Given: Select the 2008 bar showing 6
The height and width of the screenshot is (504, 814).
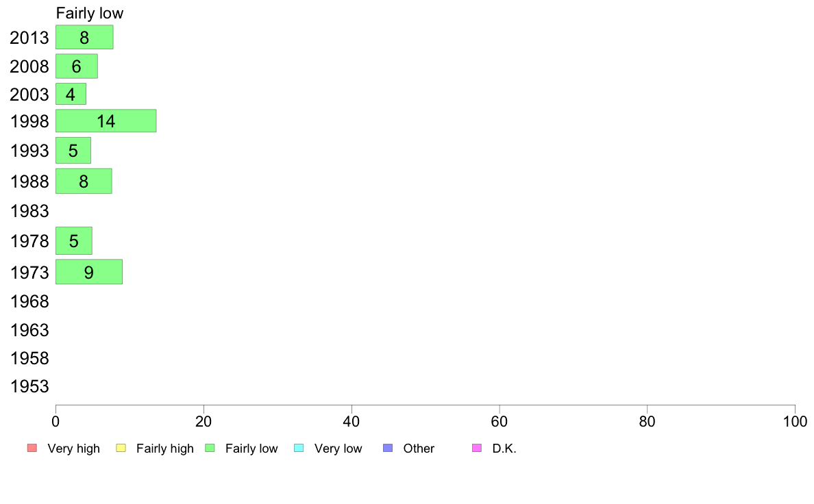Looking at the screenshot, I should pyautogui.click(x=77, y=66).
